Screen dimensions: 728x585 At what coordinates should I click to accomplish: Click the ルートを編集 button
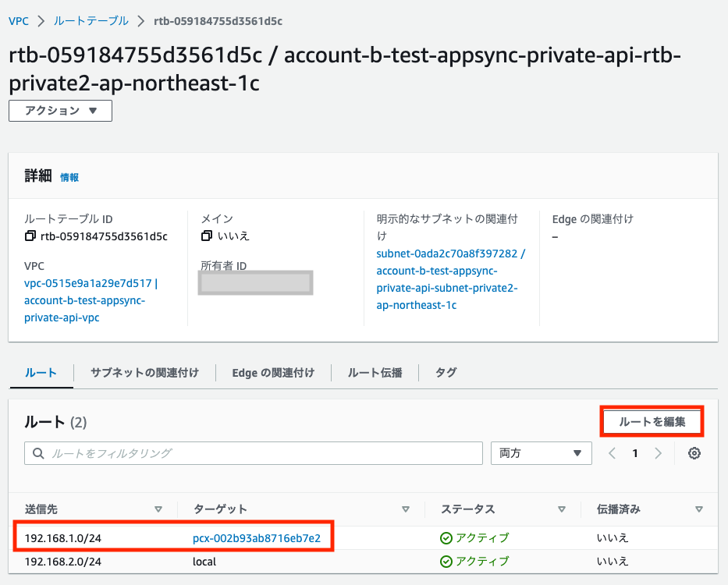coord(652,420)
